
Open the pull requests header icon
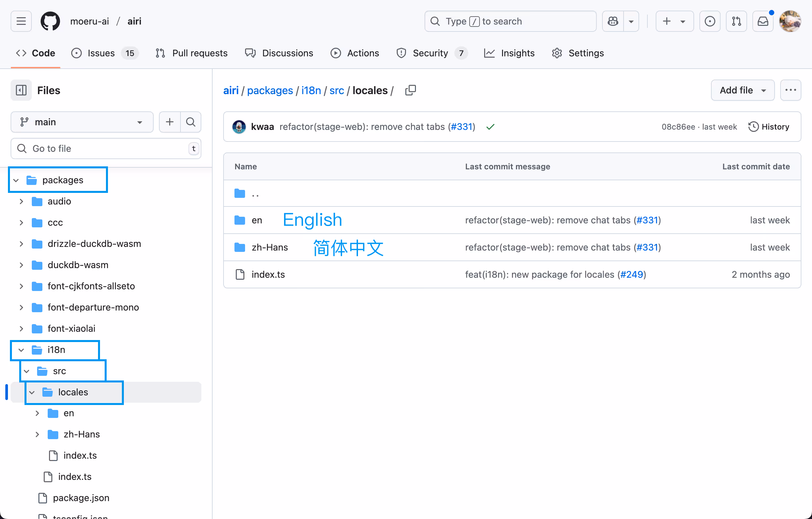click(x=736, y=21)
